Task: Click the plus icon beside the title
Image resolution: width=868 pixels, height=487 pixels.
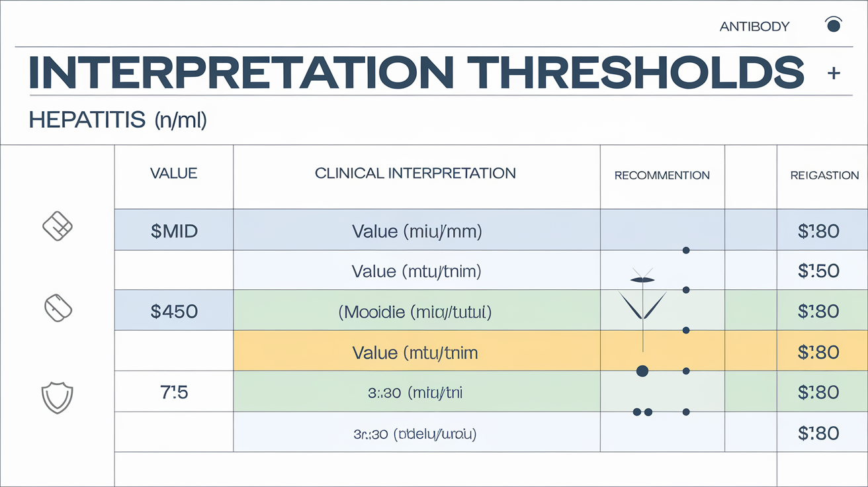Action: tap(834, 74)
